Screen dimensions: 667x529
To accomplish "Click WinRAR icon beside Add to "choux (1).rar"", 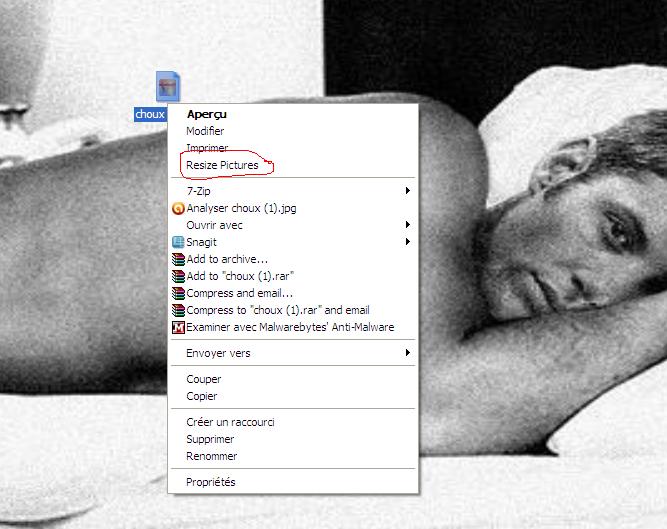I will pos(178,276).
